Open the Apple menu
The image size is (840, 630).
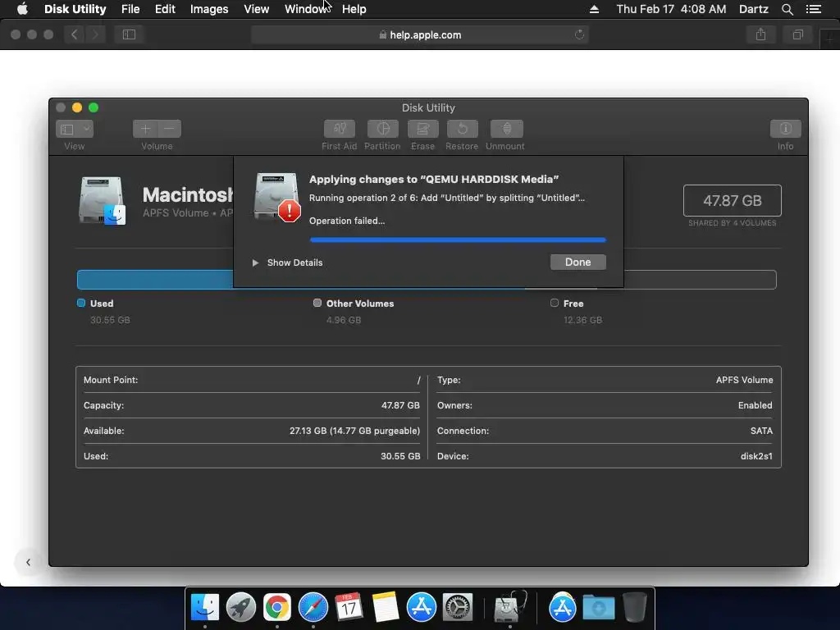coord(22,9)
